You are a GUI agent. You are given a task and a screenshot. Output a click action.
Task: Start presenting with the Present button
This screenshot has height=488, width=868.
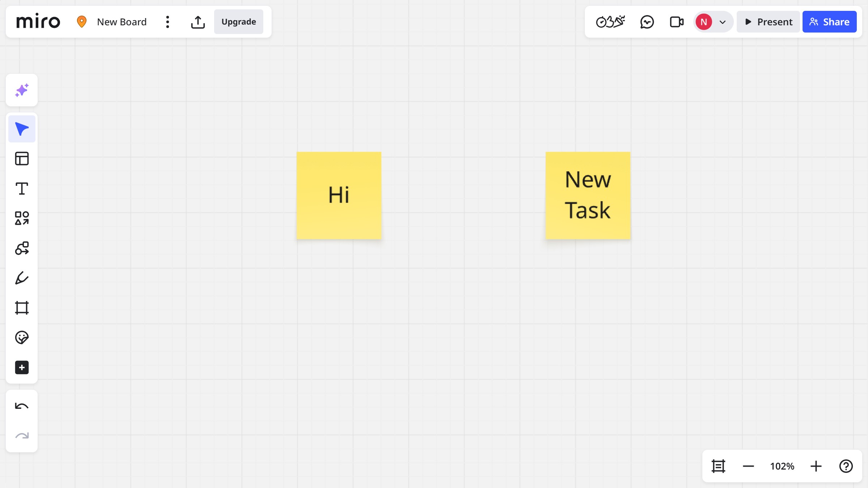[x=768, y=22]
